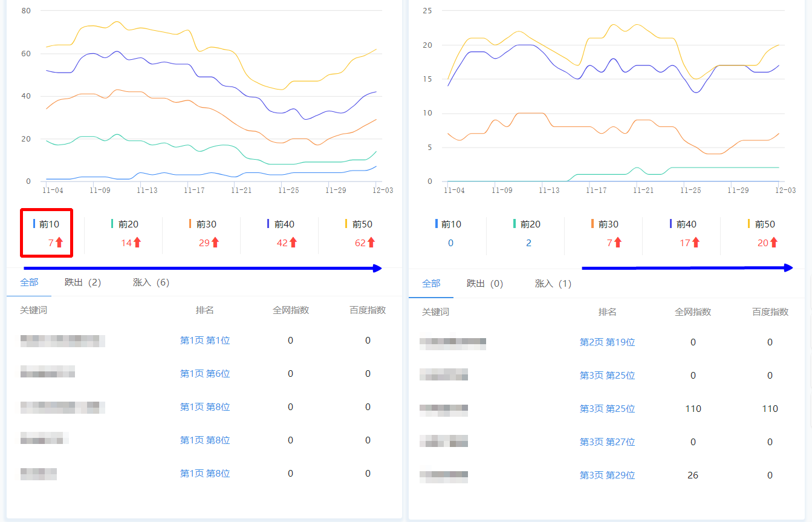Select 全部 tab in right panel
This screenshot has height=522, width=812.
coord(431,284)
